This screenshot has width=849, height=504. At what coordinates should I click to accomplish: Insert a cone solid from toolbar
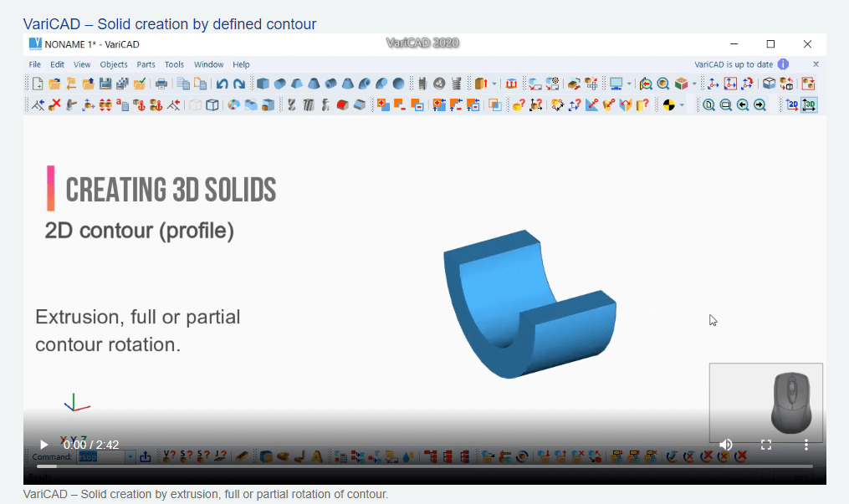point(314,84)
